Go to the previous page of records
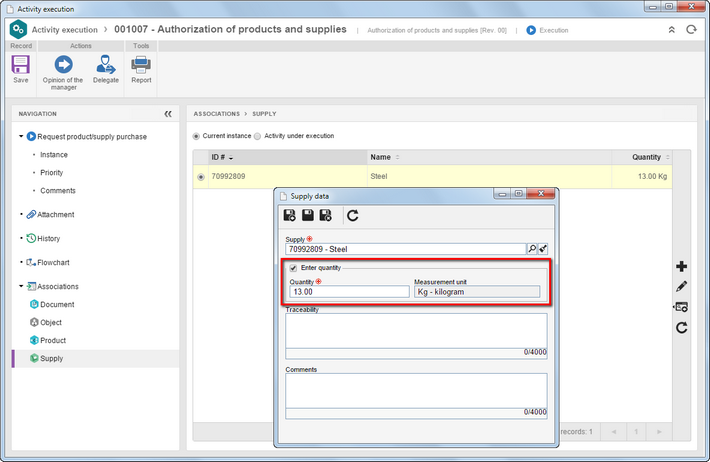Viewport: 710px width, 462px height. click(614, 432)
